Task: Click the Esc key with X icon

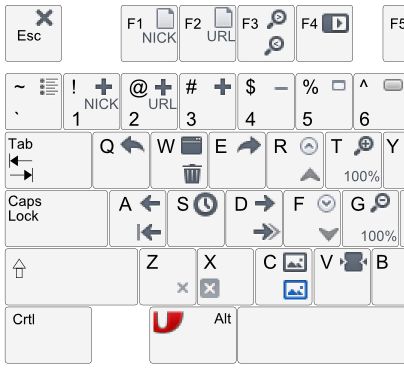Action: [x=33, y=33]
